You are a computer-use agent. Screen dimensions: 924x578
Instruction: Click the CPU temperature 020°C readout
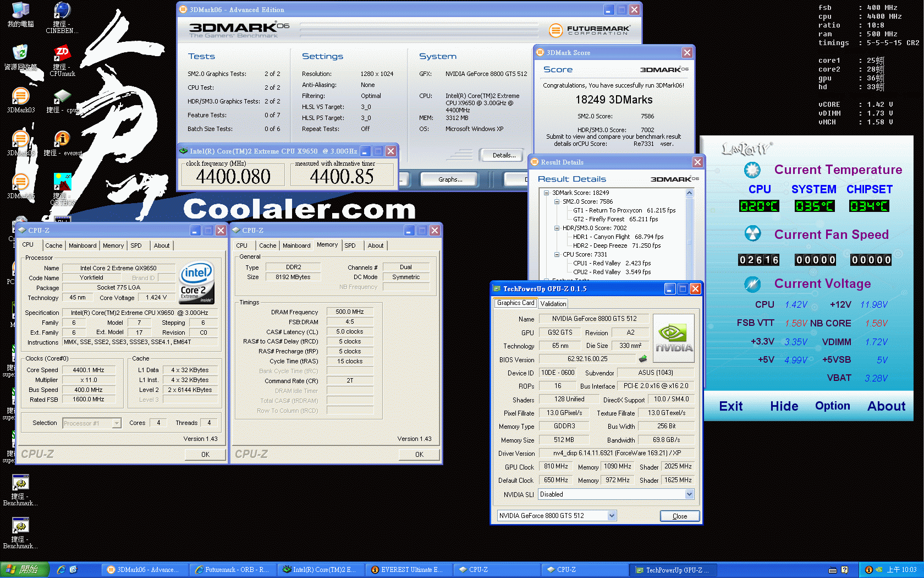pos(759,206)
